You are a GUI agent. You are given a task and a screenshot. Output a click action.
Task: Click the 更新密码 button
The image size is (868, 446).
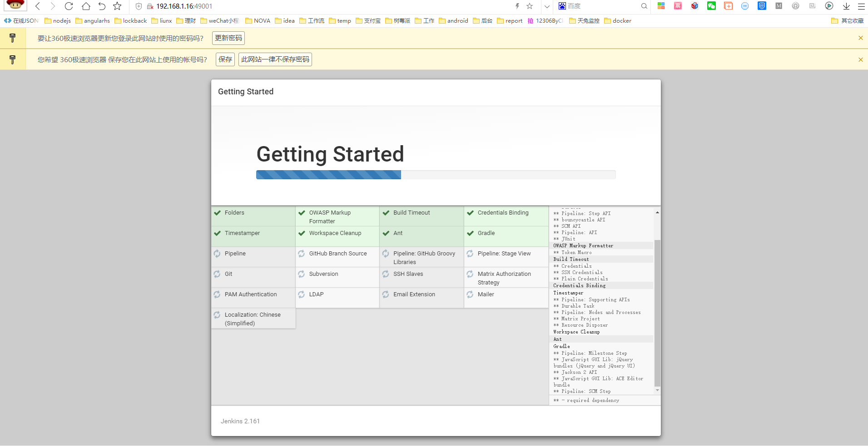228,38
